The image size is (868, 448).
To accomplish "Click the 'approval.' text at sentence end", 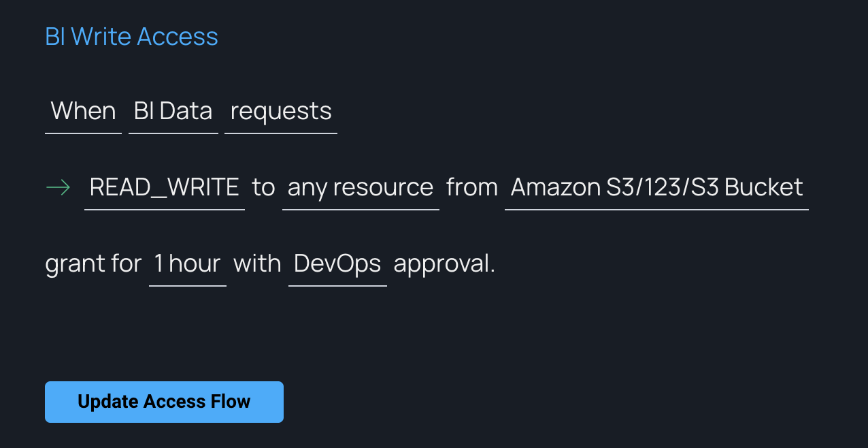I will coord(444,263).
